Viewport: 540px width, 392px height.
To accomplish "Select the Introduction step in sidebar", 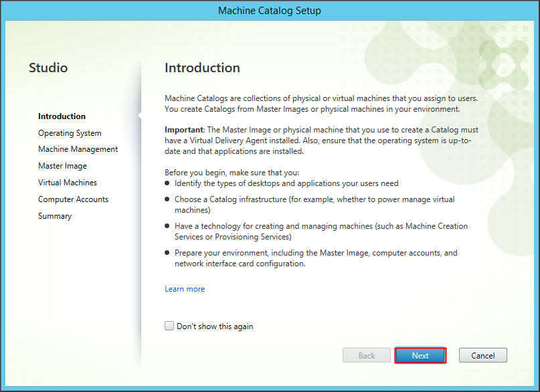I will click(x=62, y=116).
